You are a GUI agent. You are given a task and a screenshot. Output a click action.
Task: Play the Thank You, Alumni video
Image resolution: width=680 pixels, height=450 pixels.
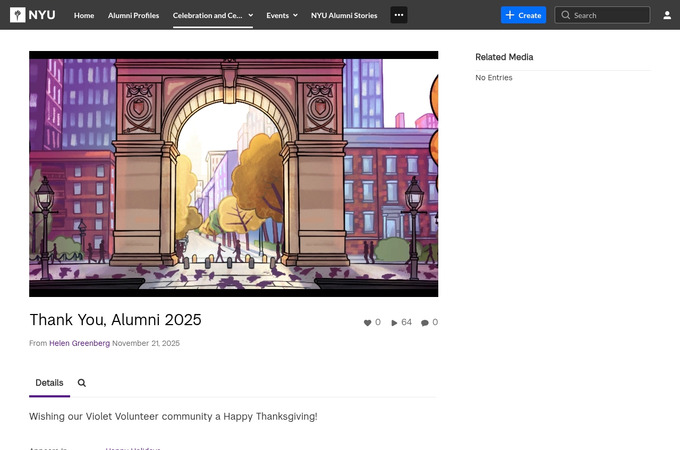233,174
